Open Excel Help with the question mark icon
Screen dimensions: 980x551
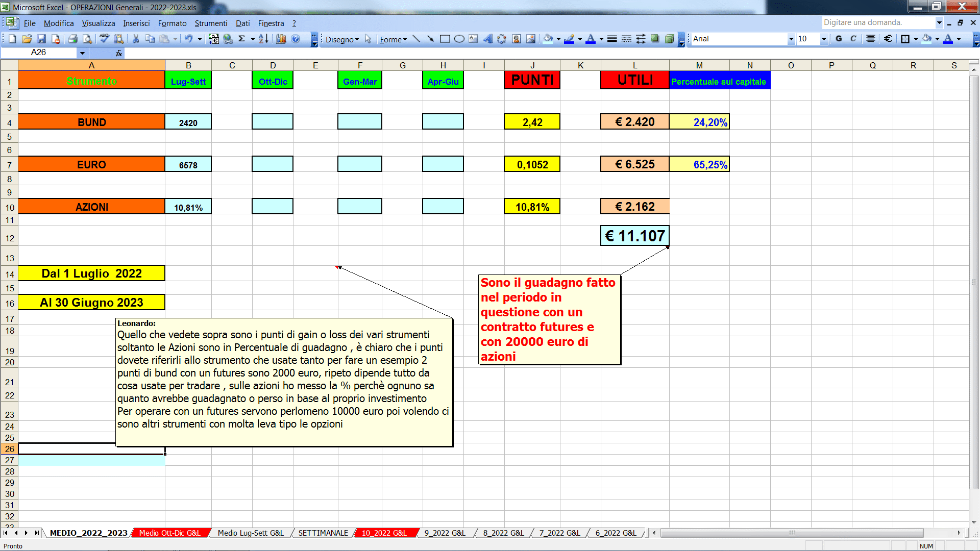point(296,39)
